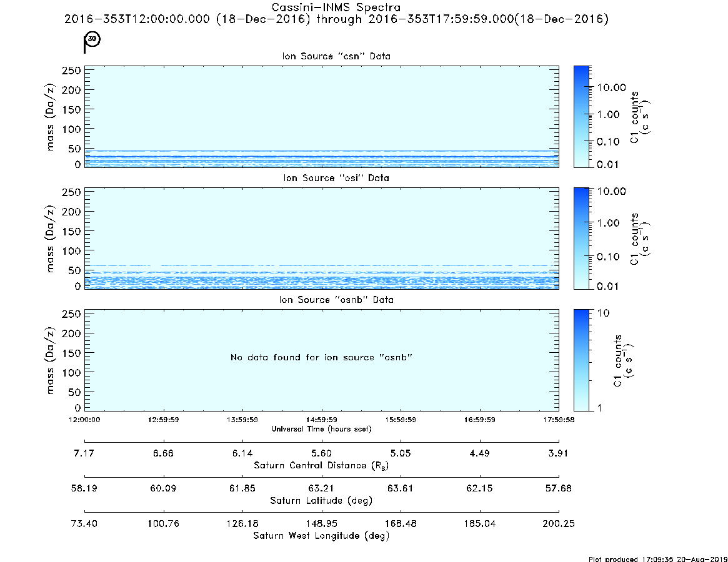Click the osi spectrogram plot area
This screenshot has height=562, width=728.
[322, 239]
